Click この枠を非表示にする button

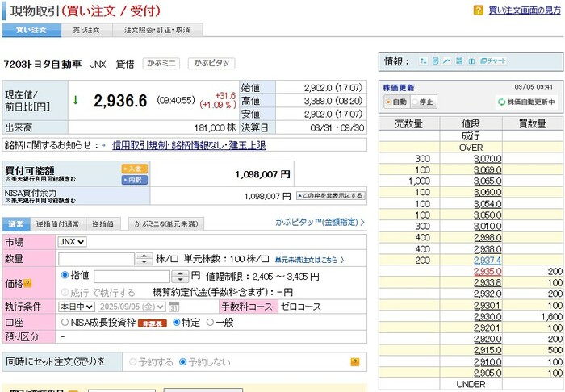[x=330, y=196]
